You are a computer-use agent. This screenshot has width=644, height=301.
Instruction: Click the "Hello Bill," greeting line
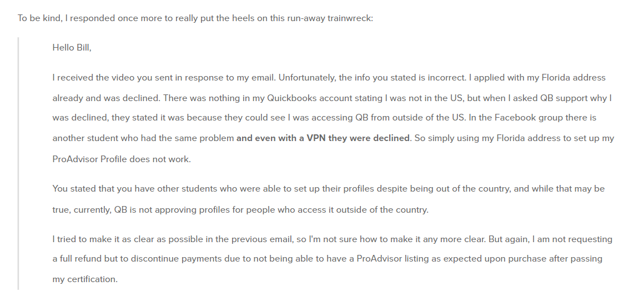72,48
